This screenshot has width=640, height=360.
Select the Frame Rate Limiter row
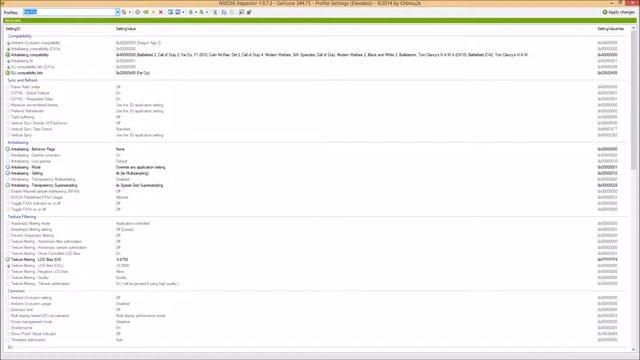pos(316,87)
